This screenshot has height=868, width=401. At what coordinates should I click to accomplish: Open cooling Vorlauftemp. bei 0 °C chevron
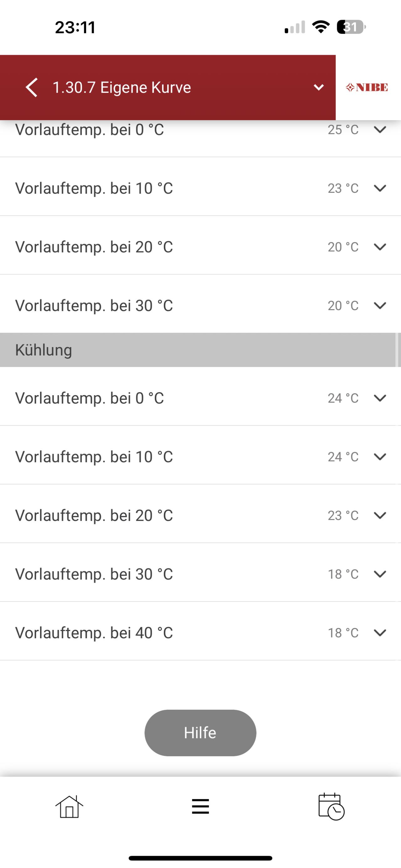(380, 398)
